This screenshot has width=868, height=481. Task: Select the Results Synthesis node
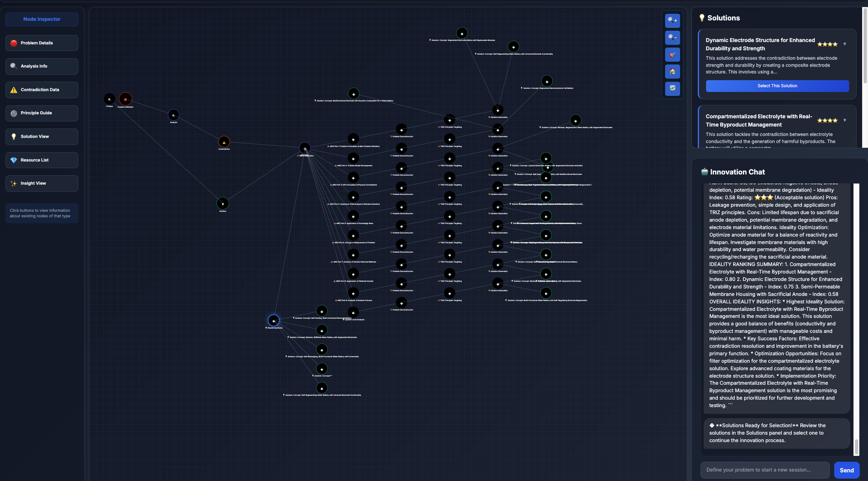click(x=274, y=321)
